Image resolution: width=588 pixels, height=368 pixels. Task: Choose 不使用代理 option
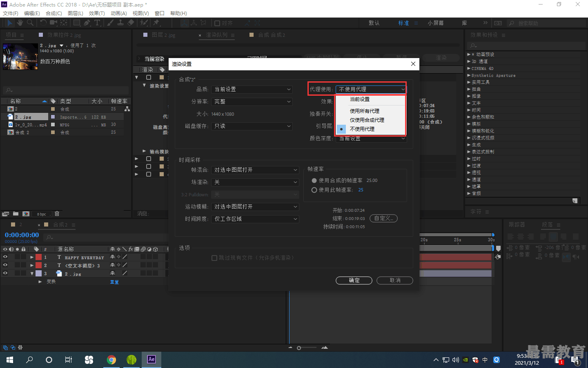pos(370,129)
